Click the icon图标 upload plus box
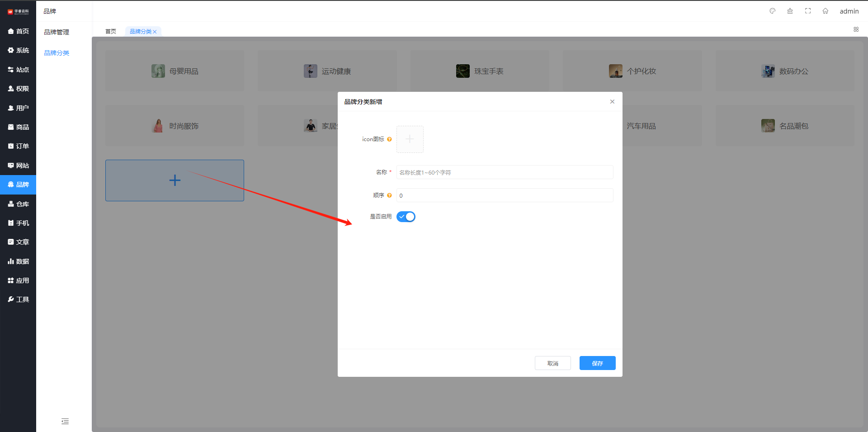Image resolution: width=868 pixels, height=432 pixels. pos(410,139)
